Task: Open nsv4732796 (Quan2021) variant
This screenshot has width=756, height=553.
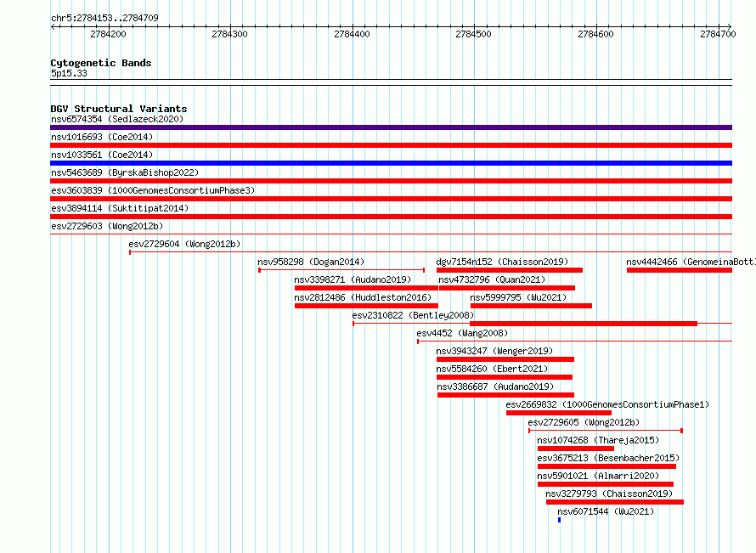Action: point(492,279)
